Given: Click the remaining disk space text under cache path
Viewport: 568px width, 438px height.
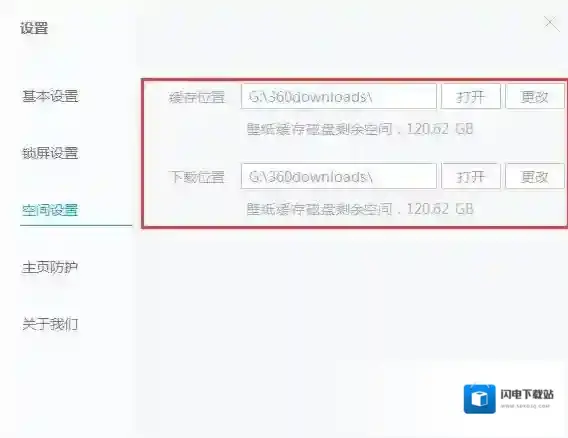Looking at the screenshot, I should click(x=360, y=129).
